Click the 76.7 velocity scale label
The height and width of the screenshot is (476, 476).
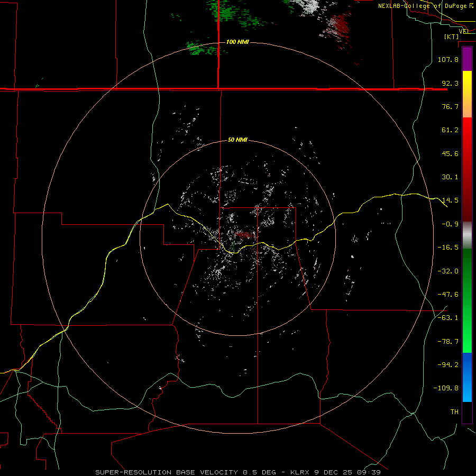(450, 106)
